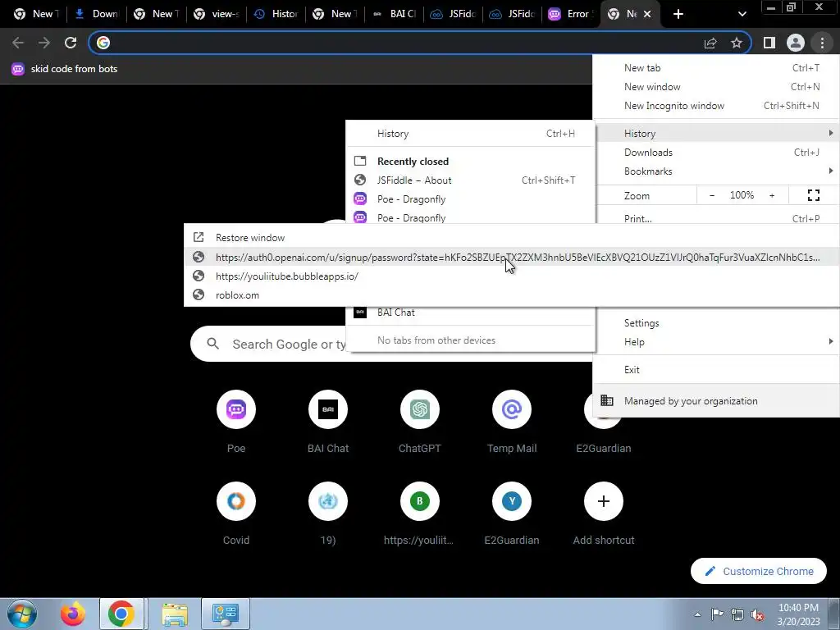
Task: Expand the Bookmarks submenu arrow
Action: coord(830,171)
